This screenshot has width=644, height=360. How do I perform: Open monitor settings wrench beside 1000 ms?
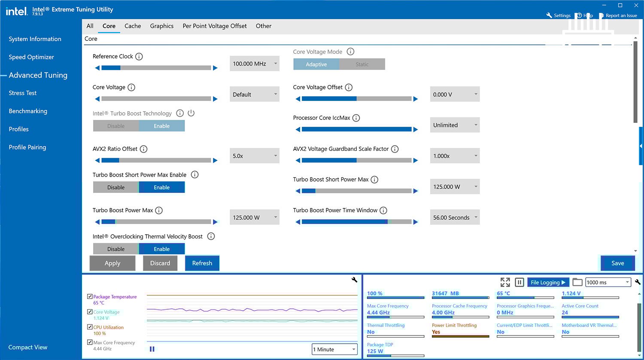click(638, 282)
